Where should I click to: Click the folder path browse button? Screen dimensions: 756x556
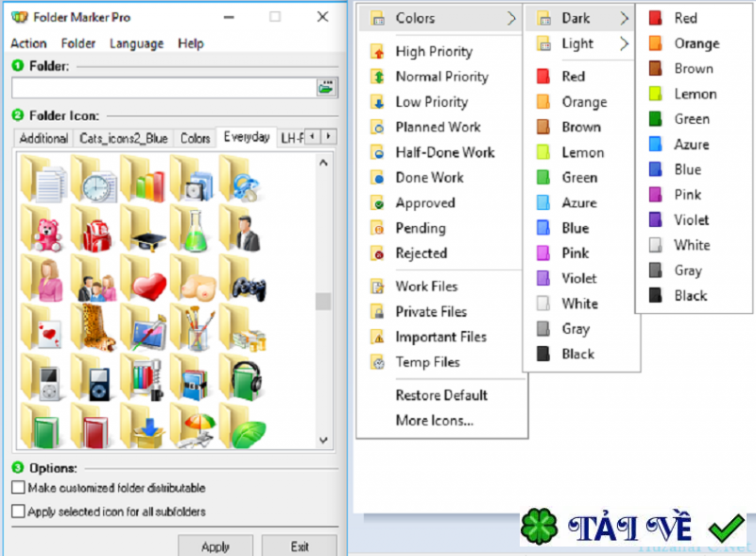click(325, 86)
